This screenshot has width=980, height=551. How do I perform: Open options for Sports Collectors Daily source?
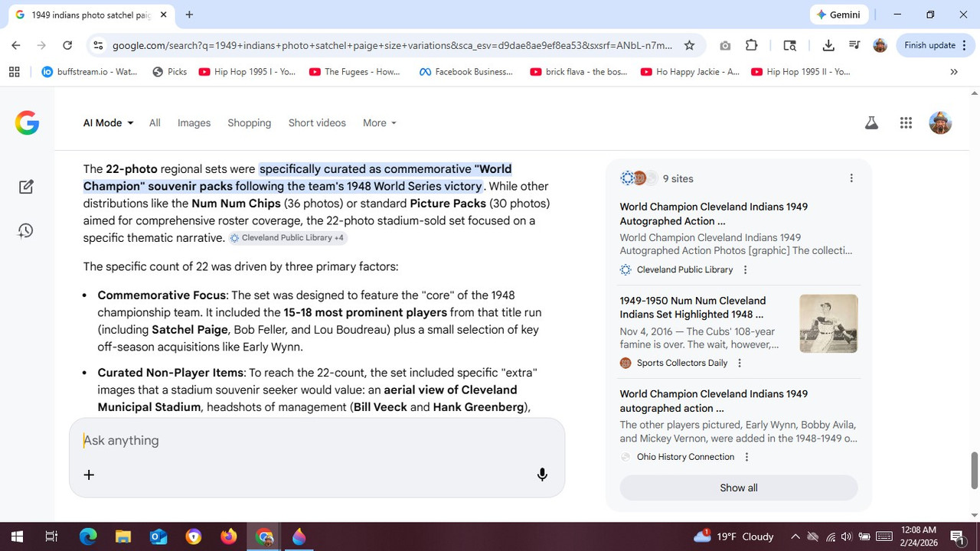740,363
